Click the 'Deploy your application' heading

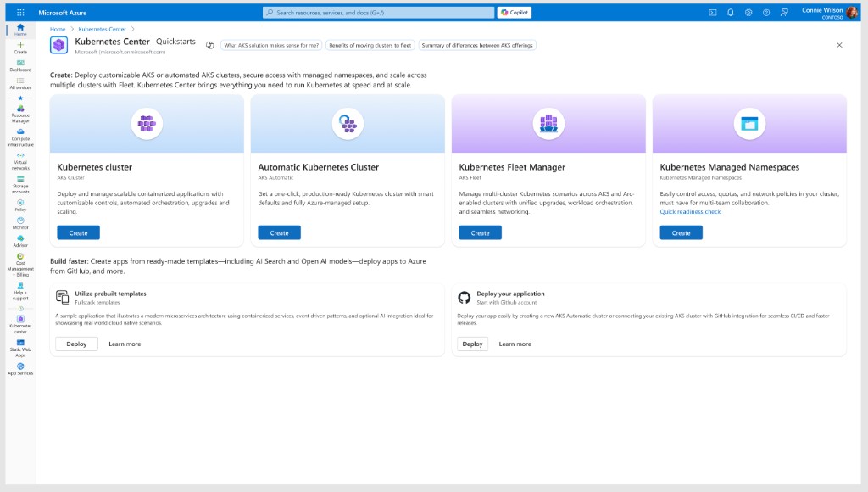click(x=510, y=294)
